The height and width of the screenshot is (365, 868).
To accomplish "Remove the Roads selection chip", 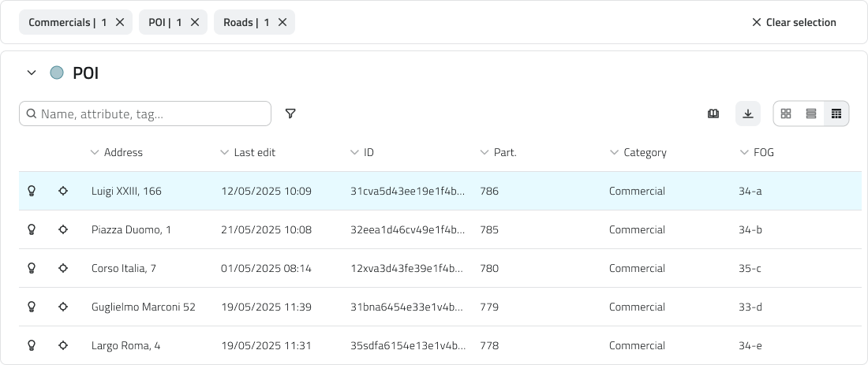I will [282, 22].
